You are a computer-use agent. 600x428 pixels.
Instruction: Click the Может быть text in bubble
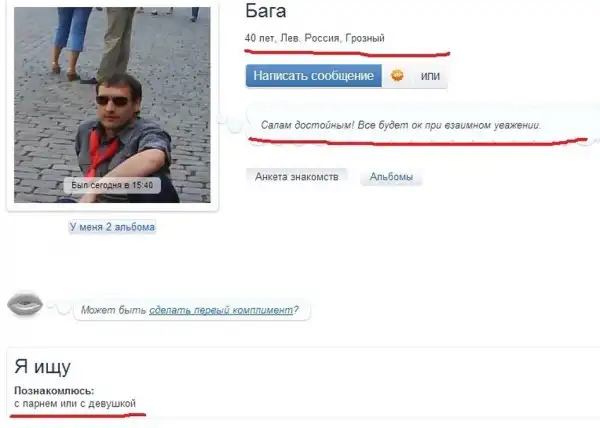click(x=116, y=310)
